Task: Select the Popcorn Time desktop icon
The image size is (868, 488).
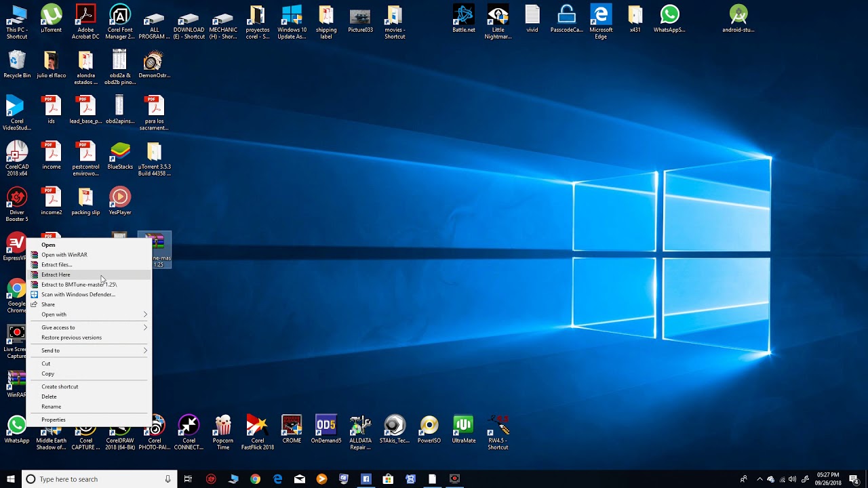Action: (x=223, y=432)
